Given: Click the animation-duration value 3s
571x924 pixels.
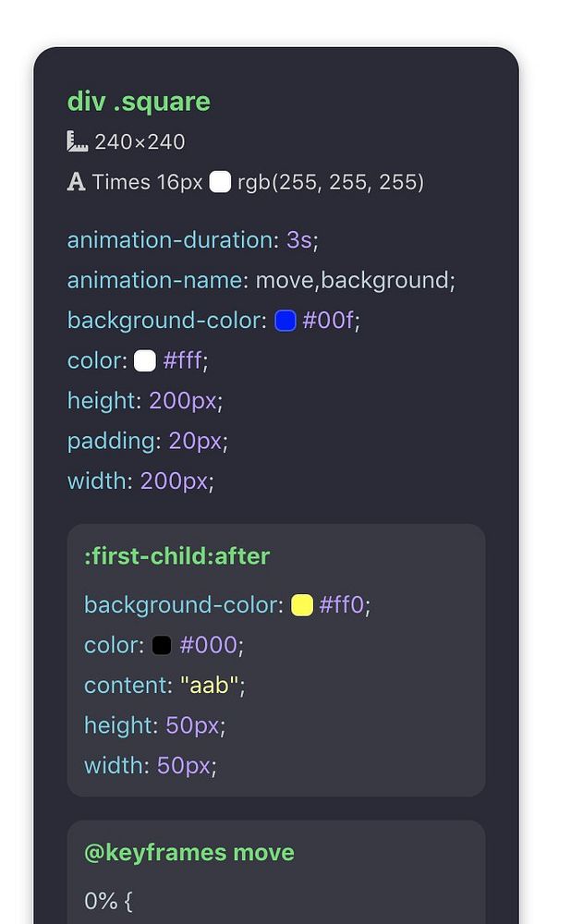Looking at the screenshot, I should (298, 240).
